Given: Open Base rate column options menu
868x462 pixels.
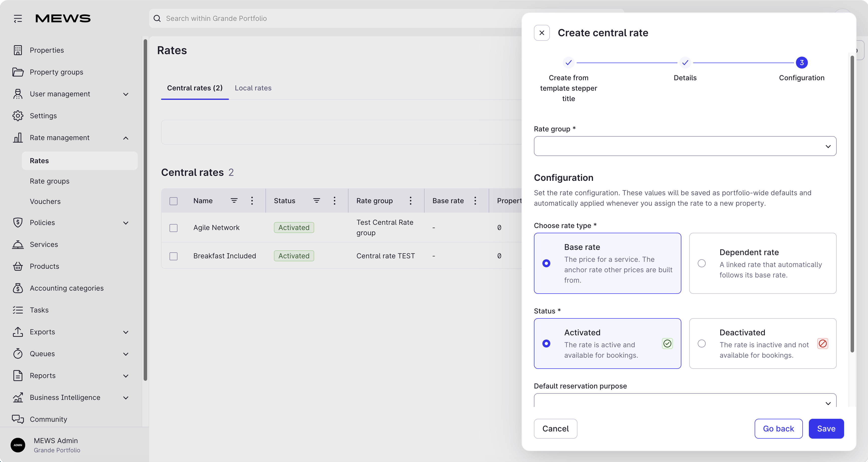Looking at the screenshot, I should click(476, 201).
